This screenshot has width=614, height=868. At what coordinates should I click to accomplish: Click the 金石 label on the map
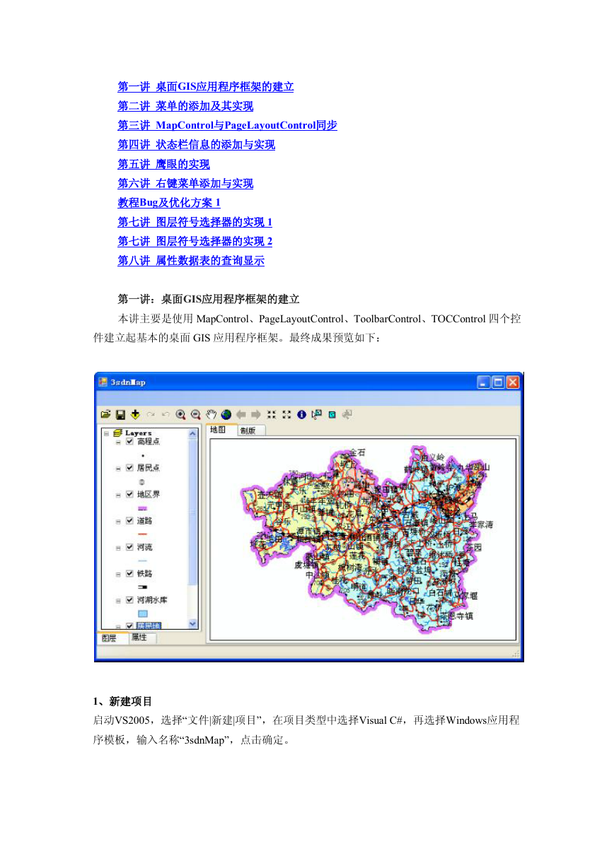point(359,452)
